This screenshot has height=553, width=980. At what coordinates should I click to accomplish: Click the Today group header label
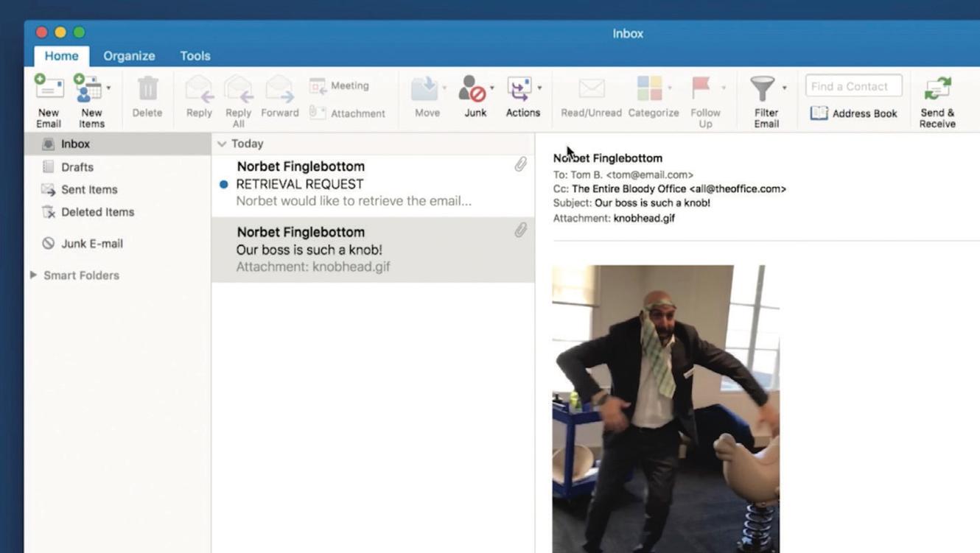[247, 144]
